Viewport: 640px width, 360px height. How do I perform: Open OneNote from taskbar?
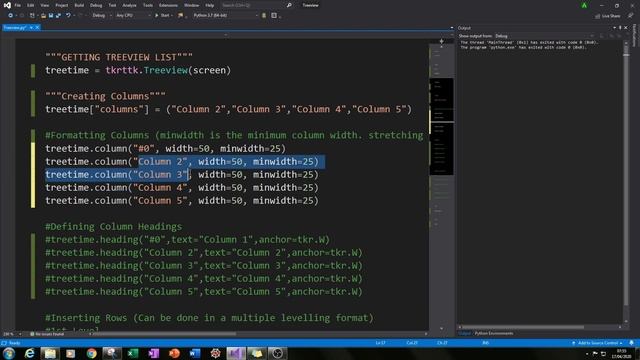[x=153, y=353]
